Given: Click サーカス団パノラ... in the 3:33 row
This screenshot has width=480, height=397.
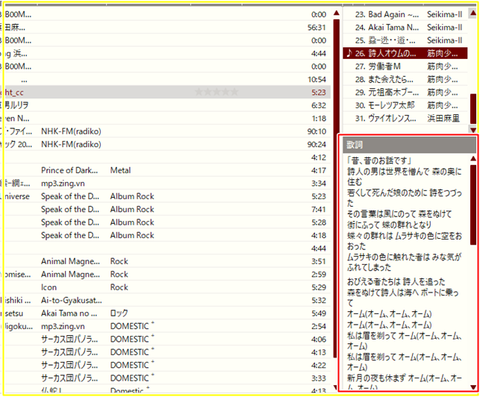Looking at the screenshot, I should pyautogui.click(x=69, y=378).
